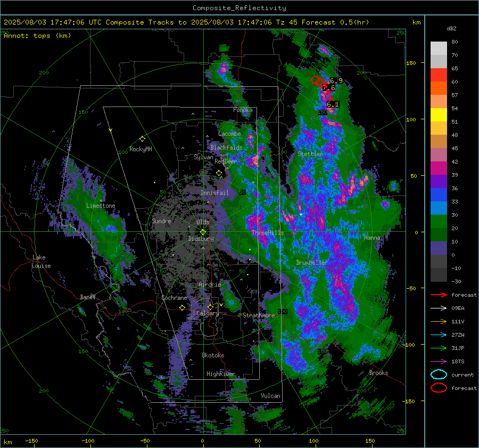Select the Banff label

click(x=88, y=297)
